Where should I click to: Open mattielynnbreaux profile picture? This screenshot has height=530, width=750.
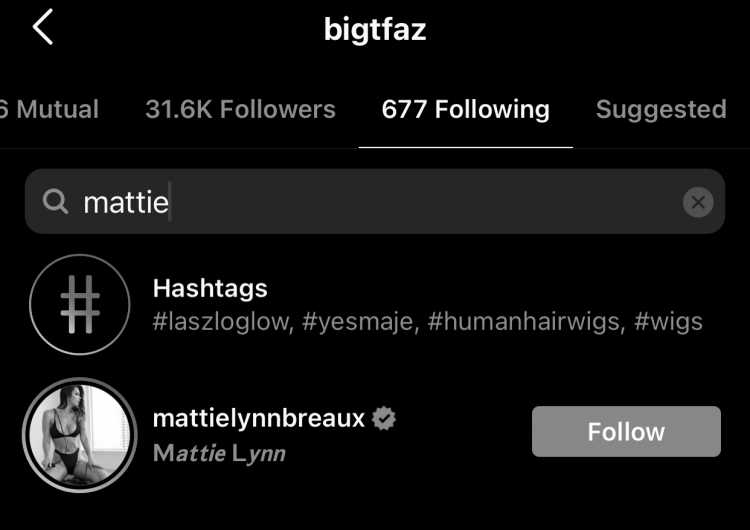coord(80,435)
